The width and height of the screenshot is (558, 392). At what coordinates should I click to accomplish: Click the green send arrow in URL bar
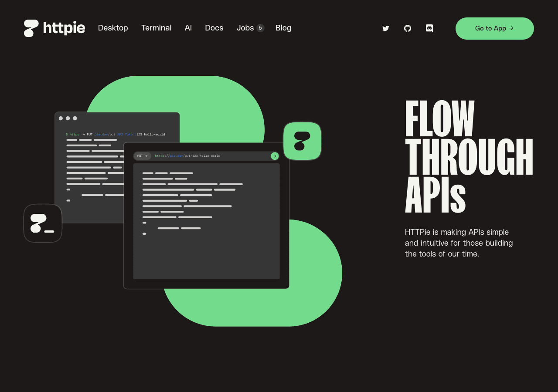coord(275,156)
